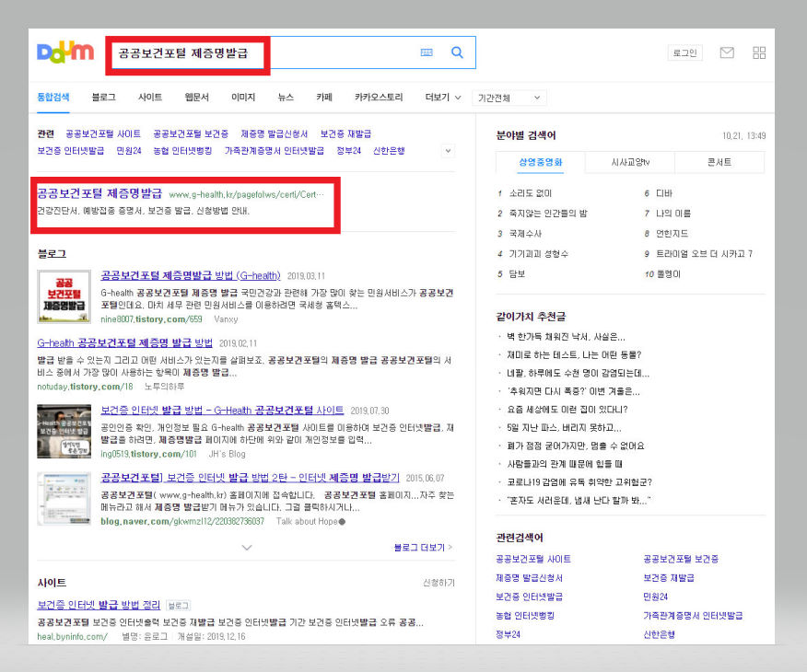Viewport: 807px width, 672px height.
Task: Open the 웹문서 tab
Action: pos(196,98)
